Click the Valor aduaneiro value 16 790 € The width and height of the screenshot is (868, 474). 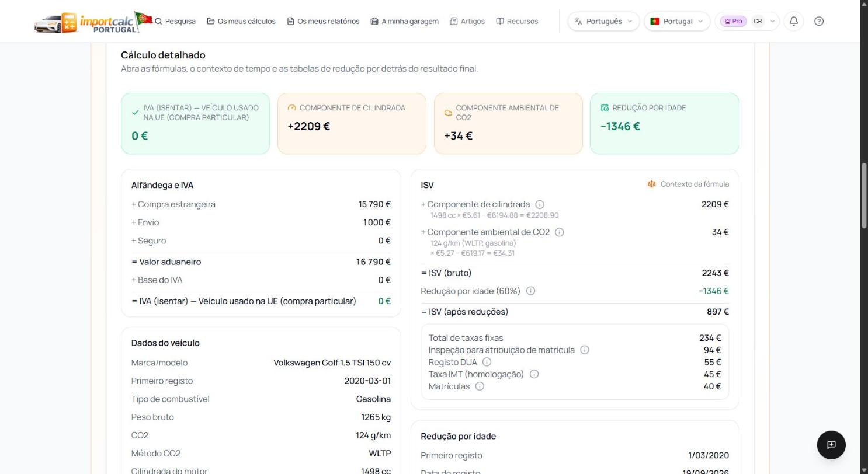tap(373, 262)
